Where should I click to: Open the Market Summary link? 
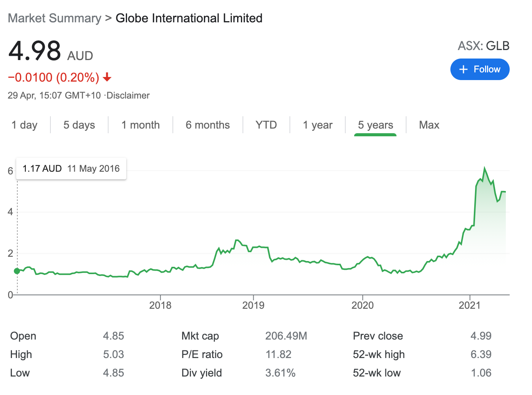55,18
